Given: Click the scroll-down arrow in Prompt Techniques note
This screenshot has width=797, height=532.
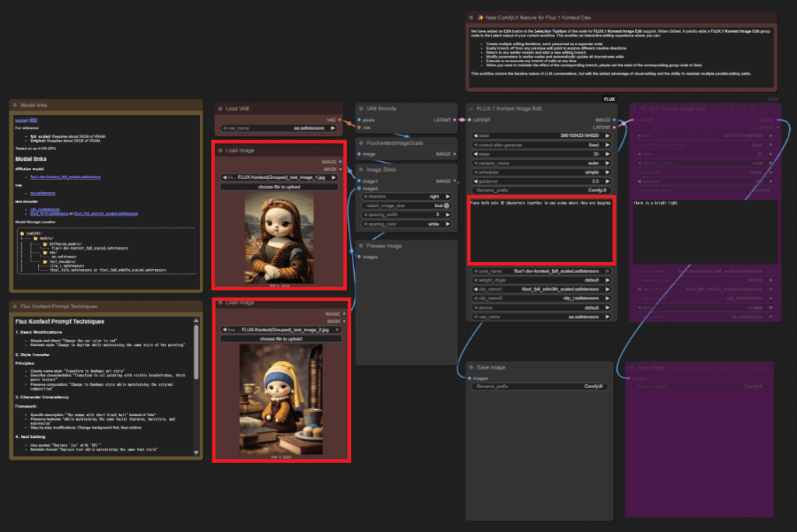Looking at the screenshot, I should (196, 452).
